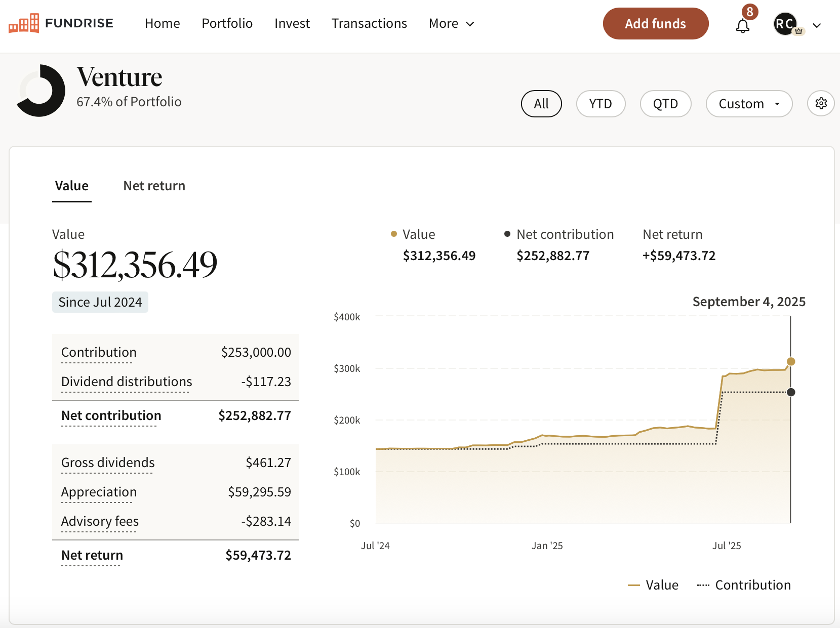
Task: Toggle the Value series in chart legend
Action: (653, 585)
